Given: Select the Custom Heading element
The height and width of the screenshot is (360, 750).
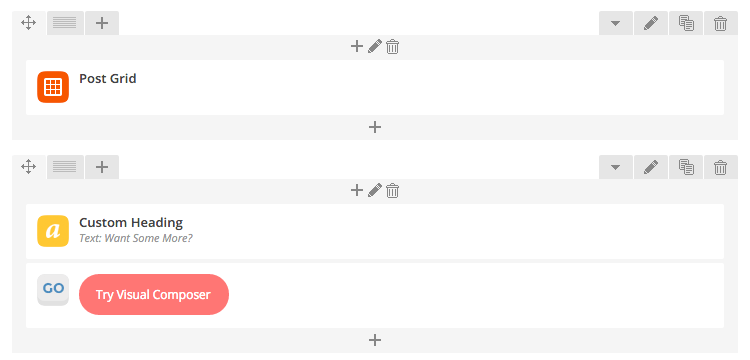Looking at the screenshot, I should [375, 231].
